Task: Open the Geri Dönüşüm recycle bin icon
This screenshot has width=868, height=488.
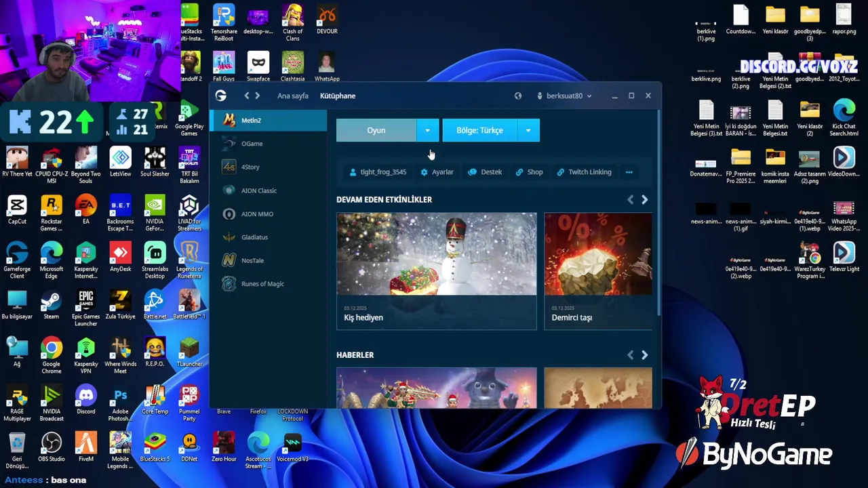Action: click(x=17, y=451)
